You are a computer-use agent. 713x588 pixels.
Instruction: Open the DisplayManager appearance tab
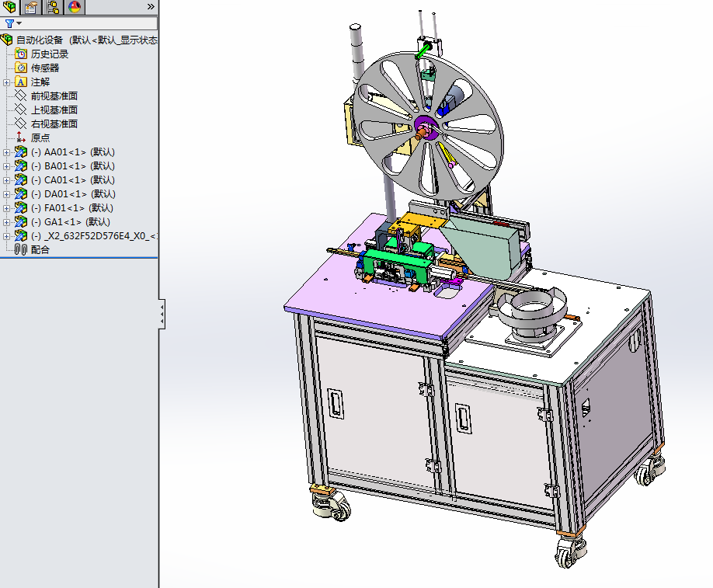(75, 7)
